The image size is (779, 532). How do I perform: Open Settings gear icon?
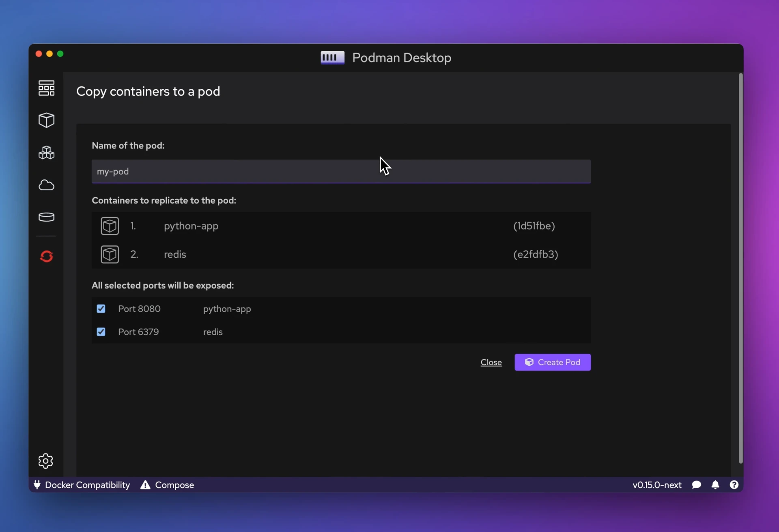(x=46, y=461)
